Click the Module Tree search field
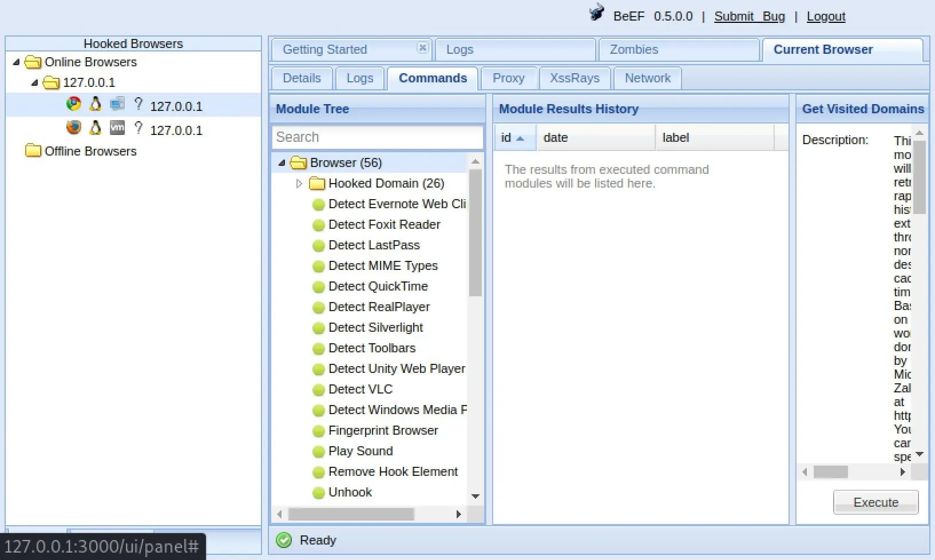This screenshot has height=560, width=935. (x=378, y=137)
